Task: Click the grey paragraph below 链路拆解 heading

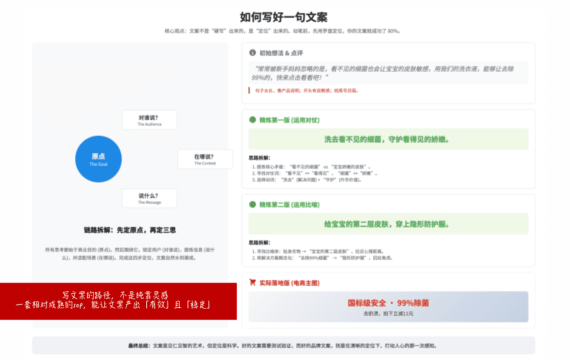Action: coord(130,254)
